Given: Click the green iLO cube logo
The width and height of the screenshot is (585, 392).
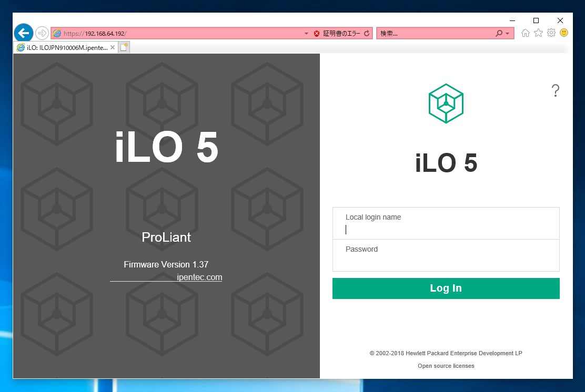Looking at the screenshot, I should click(x=446, y=104).
